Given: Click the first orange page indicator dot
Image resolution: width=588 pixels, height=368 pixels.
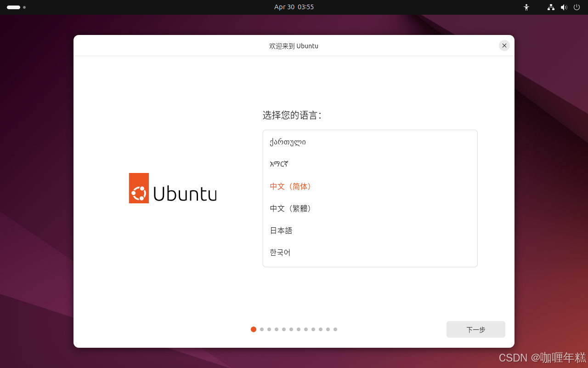Looking at the screenshot, I should [x=254, y=329].
